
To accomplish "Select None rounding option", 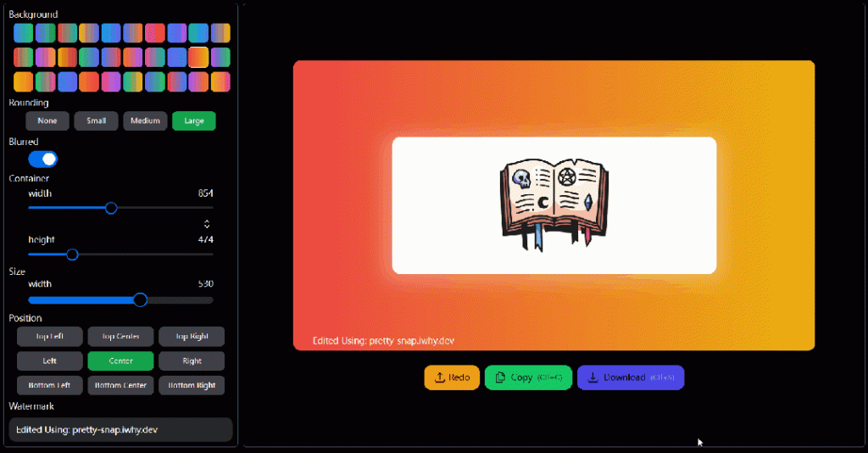I will pos(47,120).
